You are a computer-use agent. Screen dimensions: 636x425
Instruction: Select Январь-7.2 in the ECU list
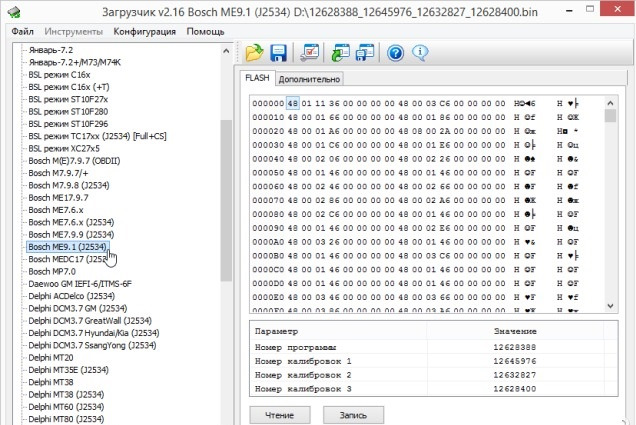click(51, 50)
